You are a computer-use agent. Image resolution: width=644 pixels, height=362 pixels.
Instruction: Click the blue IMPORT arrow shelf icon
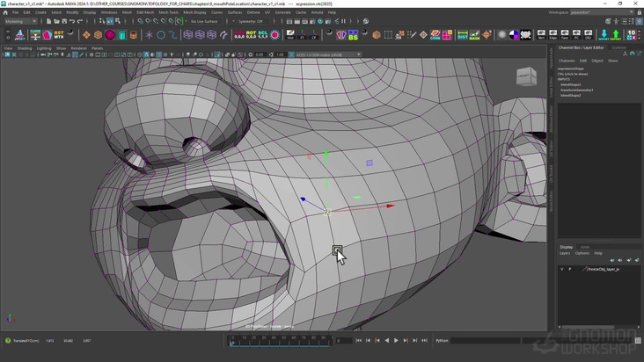point(604,35)
